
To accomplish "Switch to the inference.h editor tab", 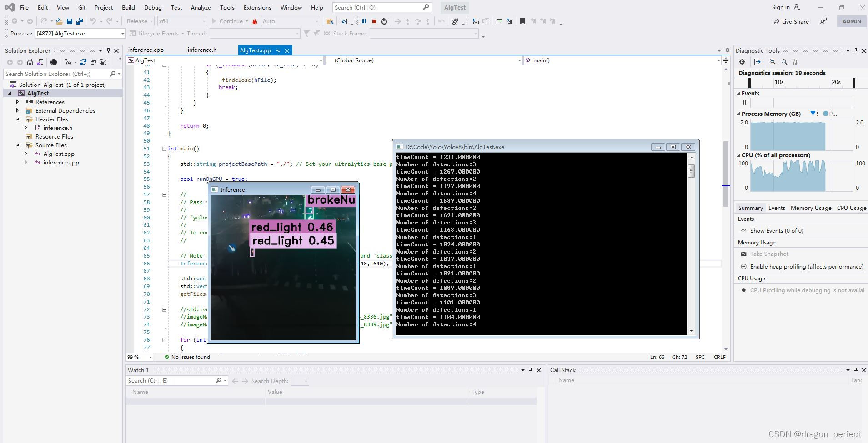I will tap(201, 50).
